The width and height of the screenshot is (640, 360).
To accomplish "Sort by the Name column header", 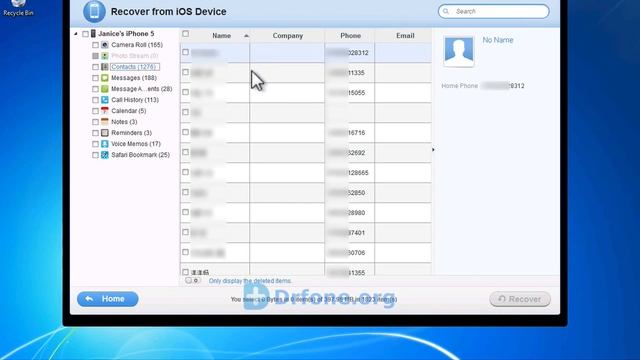I will click(222, 36).
